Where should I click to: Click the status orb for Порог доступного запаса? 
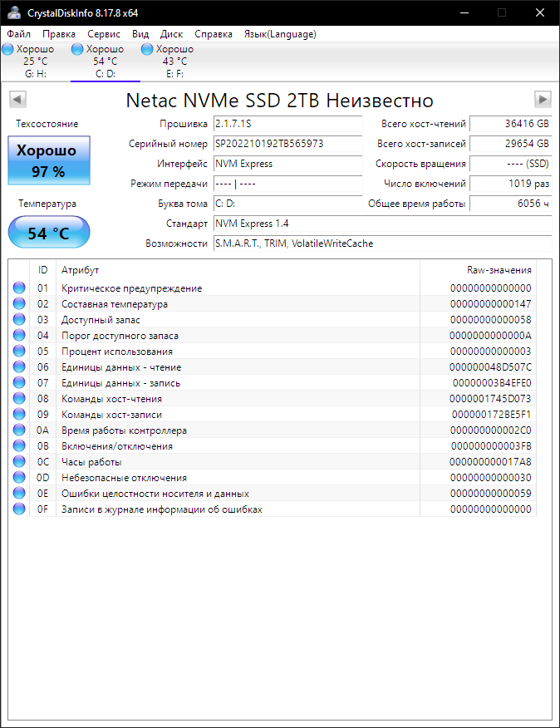pyautogui.click(x=19, y=335)
